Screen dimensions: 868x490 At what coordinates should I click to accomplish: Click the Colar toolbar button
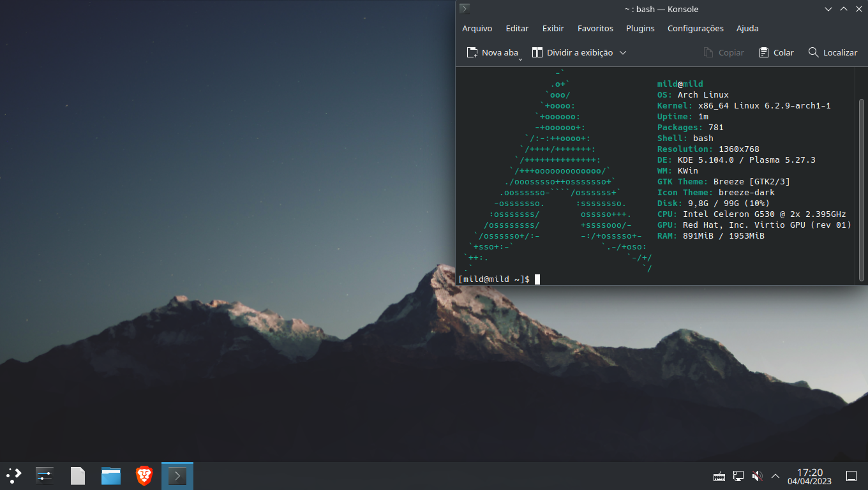776,52
